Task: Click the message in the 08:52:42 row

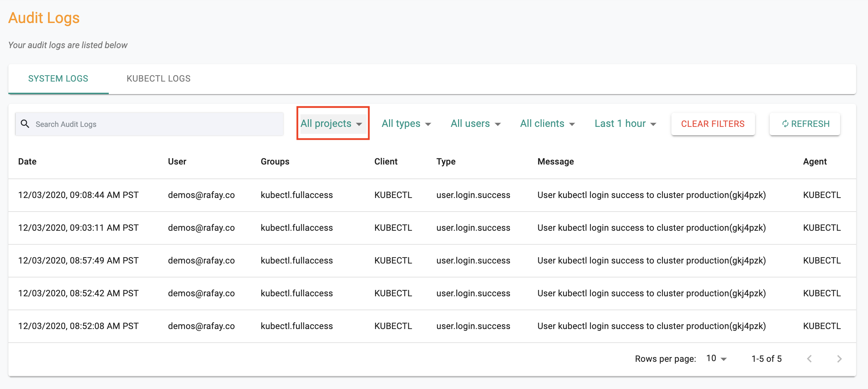Action: click(652, 293)
